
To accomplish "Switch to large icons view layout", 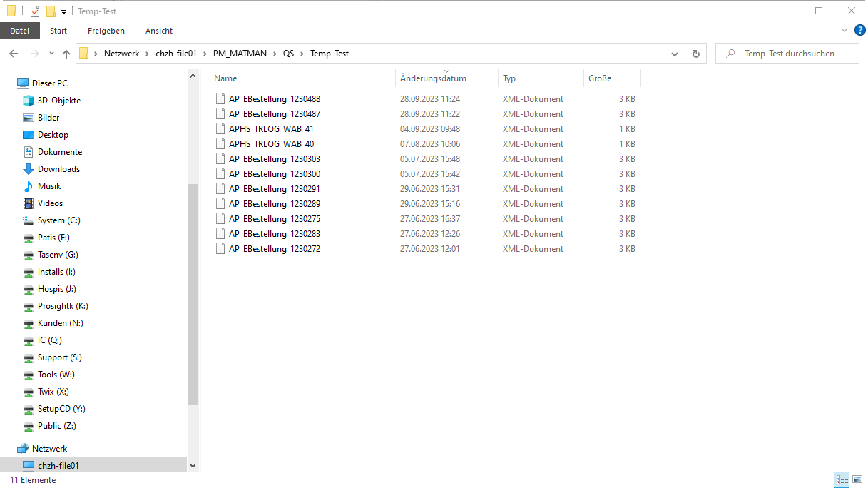I will [x=857, y=480].
